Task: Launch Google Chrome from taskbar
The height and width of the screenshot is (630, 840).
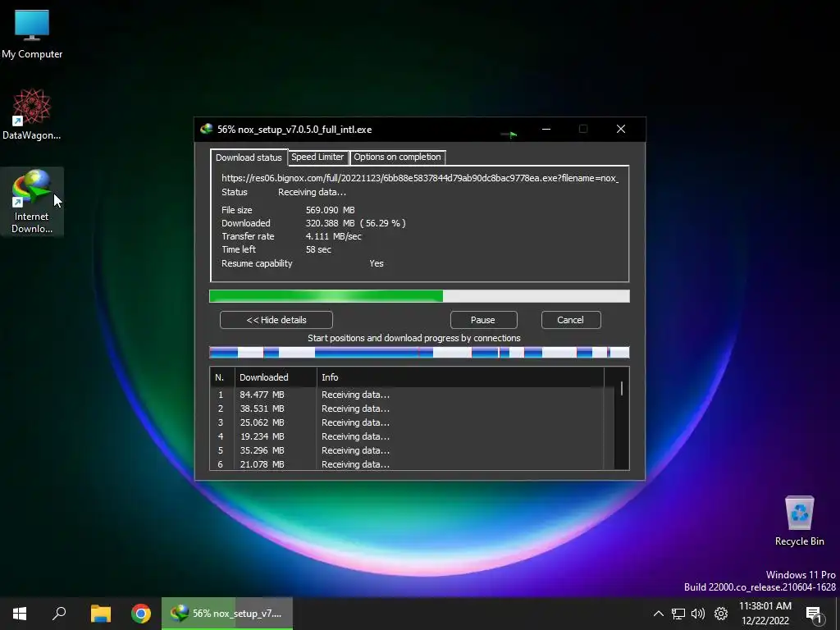Action: [x=141, y=614]
